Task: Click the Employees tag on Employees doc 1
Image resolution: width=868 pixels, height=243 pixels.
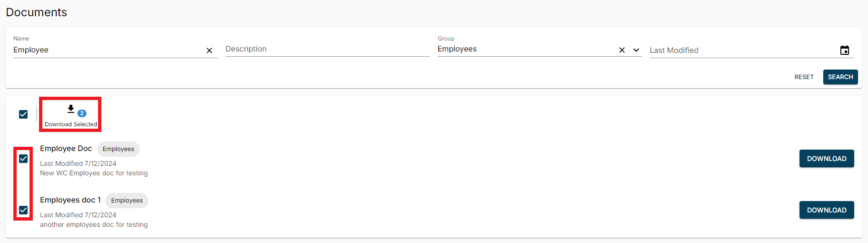Action: tap(127, 201)
